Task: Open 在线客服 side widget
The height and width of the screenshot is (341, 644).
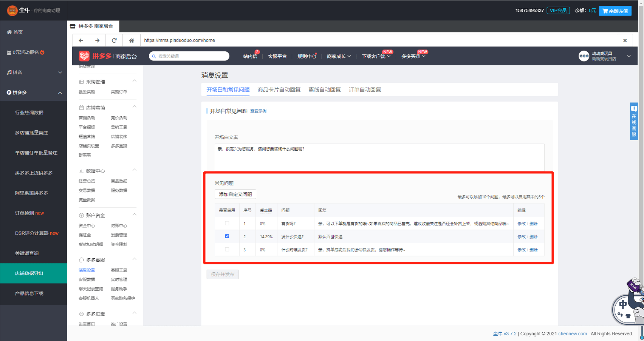Action: coord(634,121)
